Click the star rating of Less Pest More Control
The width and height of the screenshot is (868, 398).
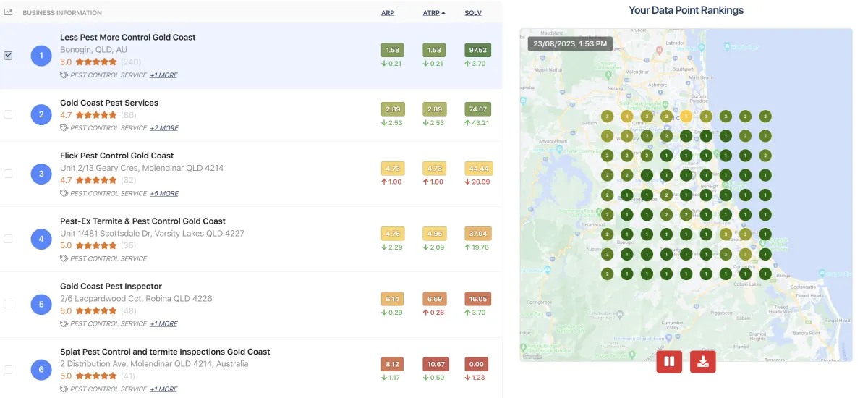click(96, 62)
